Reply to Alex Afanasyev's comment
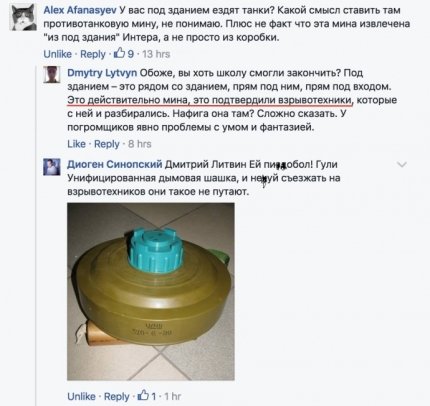The image size is (430, 406). click(93, 54)
